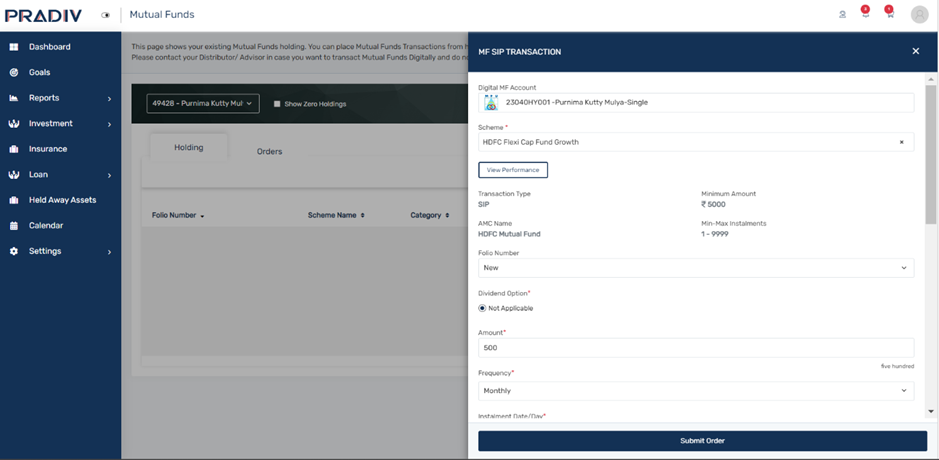Click the HDFC Mutual Fund AMC name
Image resolution: width=939 pixels, height=460 pixels.
coord(509,234)
